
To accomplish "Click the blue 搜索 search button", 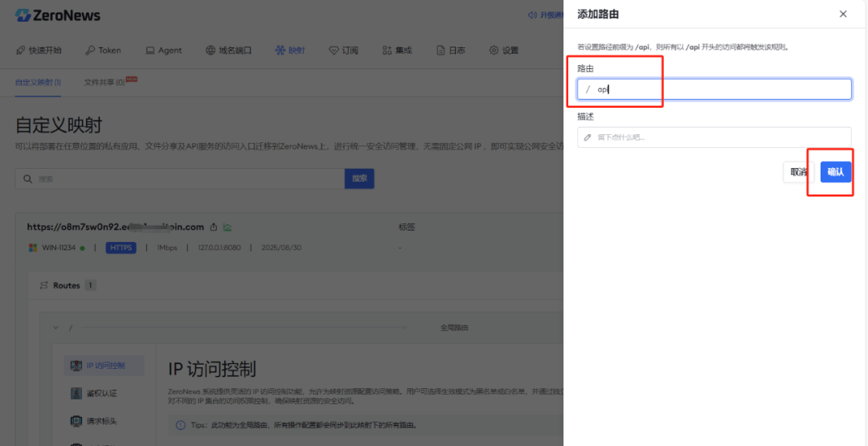I will (359, 178).
